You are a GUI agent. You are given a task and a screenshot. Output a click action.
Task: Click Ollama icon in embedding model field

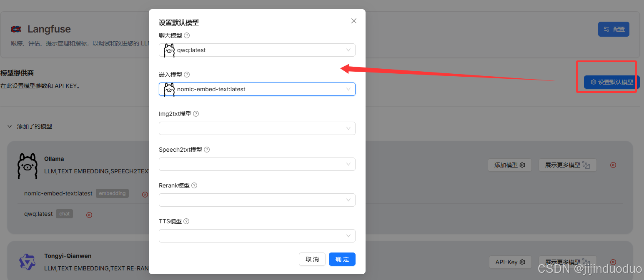(169, 89)
